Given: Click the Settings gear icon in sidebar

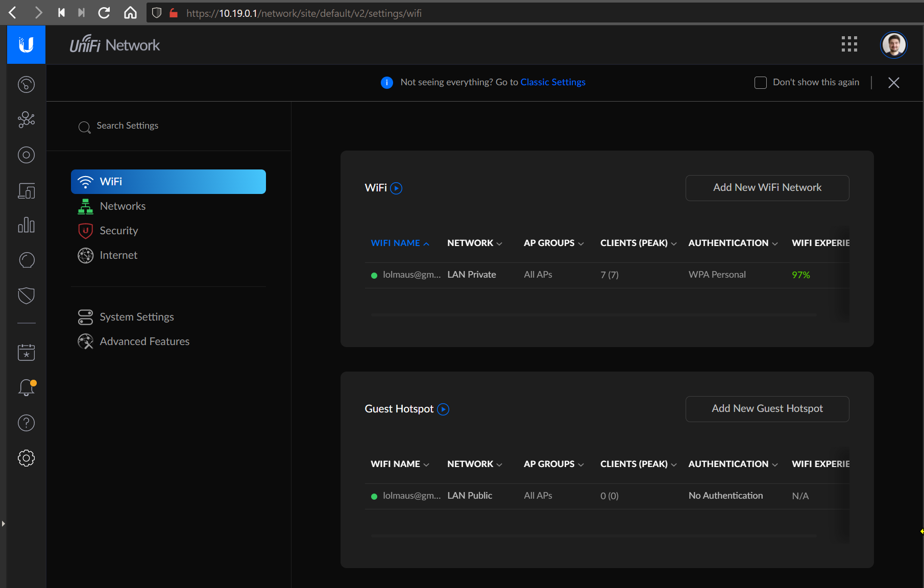Looking at the screenshot, I should pyautogui.click(x=26, y=458).
